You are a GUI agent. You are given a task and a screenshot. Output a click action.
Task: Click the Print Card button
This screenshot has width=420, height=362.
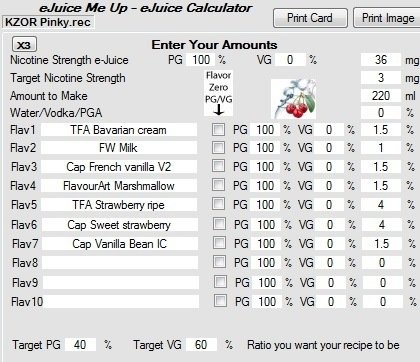click(310, 18)
